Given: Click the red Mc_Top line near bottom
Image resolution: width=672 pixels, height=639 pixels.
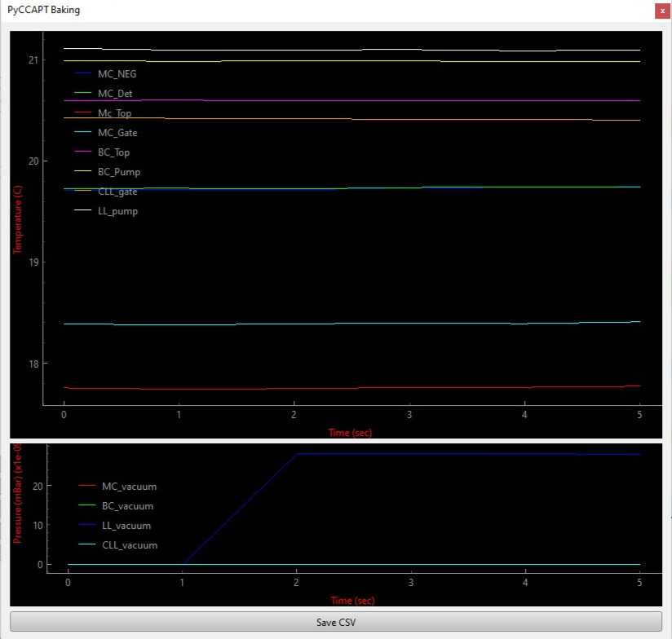Looking at the screenshot, I should pyautogui.click(x=351, y=388).
